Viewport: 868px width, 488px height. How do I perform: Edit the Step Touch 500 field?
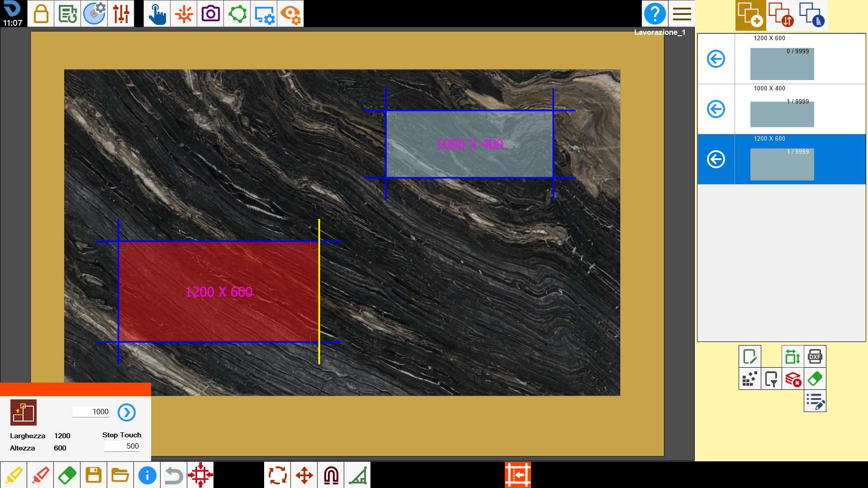122,446
